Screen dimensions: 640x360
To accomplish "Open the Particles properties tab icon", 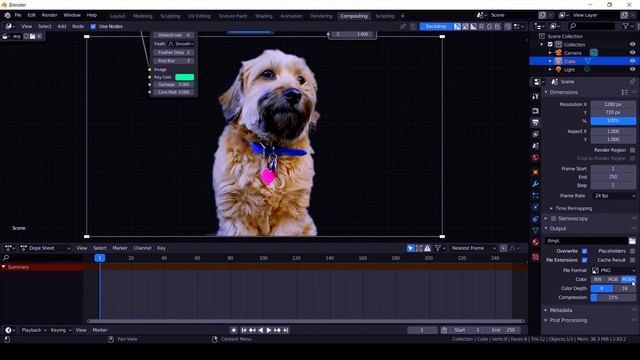I will coord(536,196).
